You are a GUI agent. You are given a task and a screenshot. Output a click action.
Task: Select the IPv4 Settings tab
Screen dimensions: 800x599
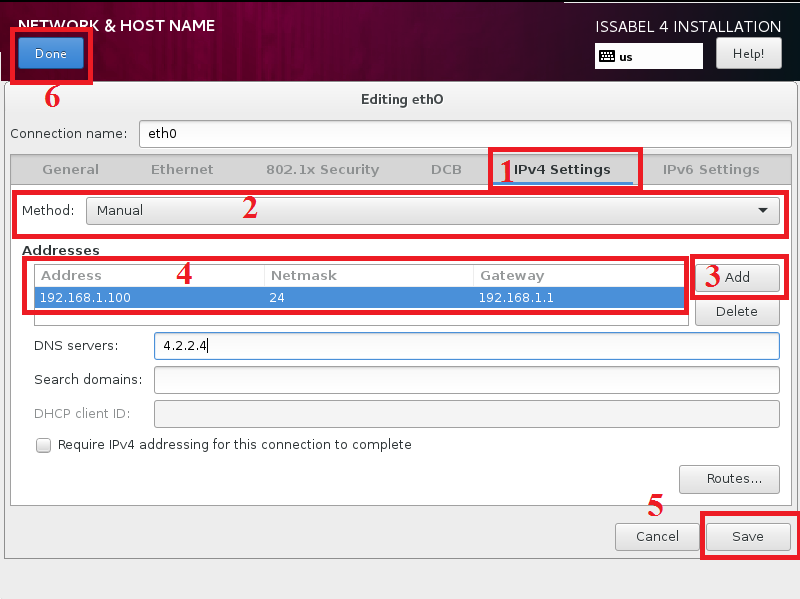[x=562, y=170]
